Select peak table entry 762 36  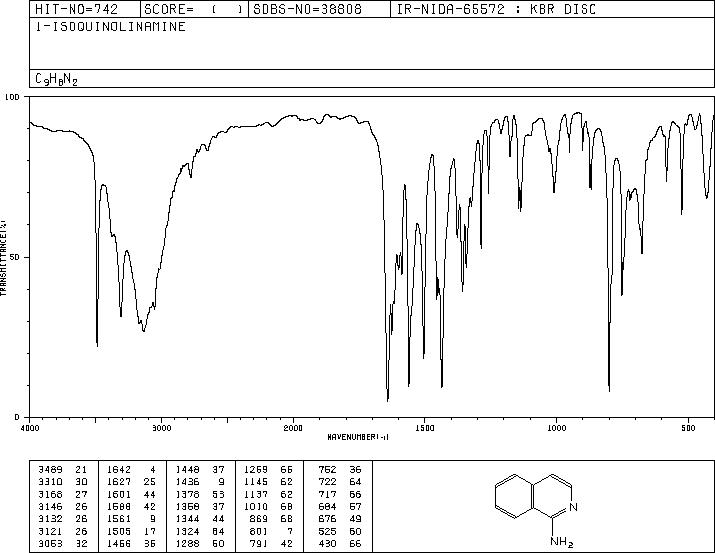pos(340,469)
